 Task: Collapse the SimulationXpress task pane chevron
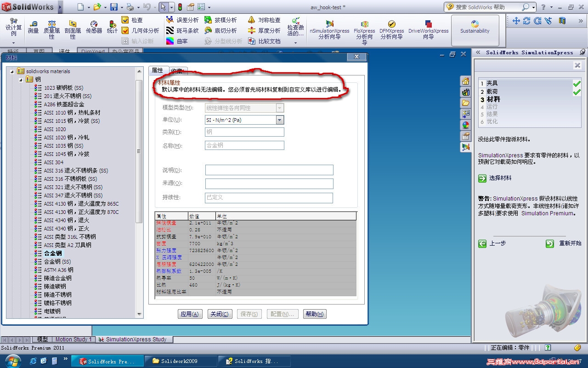[478, 52]
